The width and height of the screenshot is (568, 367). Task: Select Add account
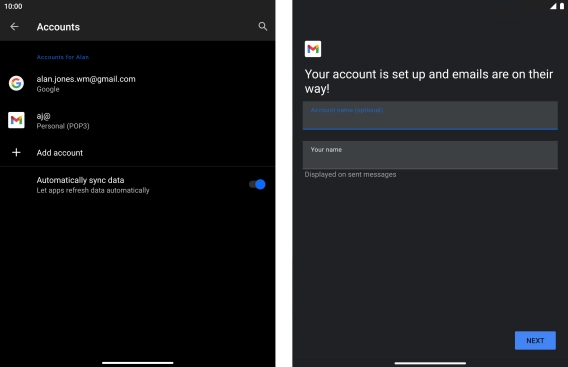[x=138, y=153]
